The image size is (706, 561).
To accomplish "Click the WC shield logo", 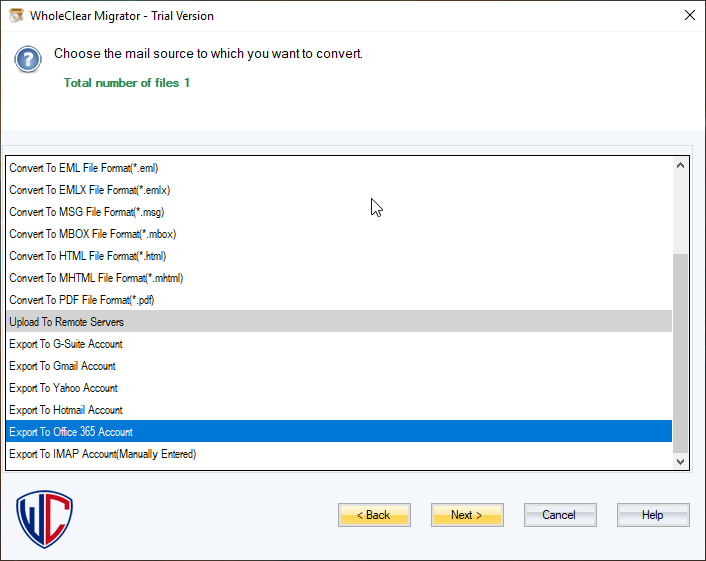I will 45,518.
